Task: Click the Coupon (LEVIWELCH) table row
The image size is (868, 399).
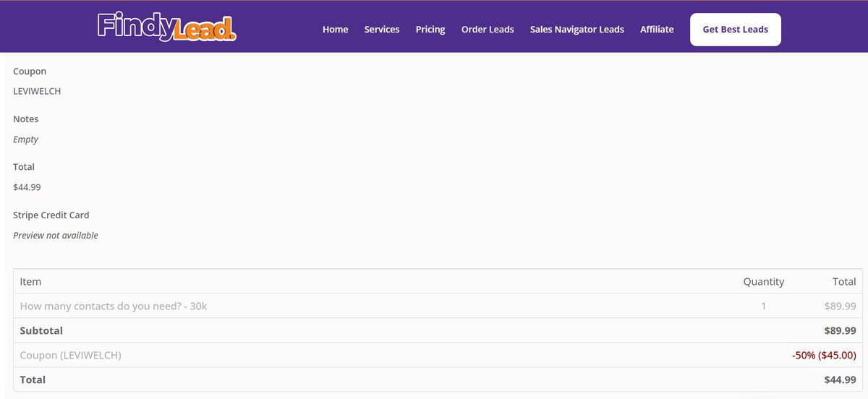Action: tap(438, 355)
